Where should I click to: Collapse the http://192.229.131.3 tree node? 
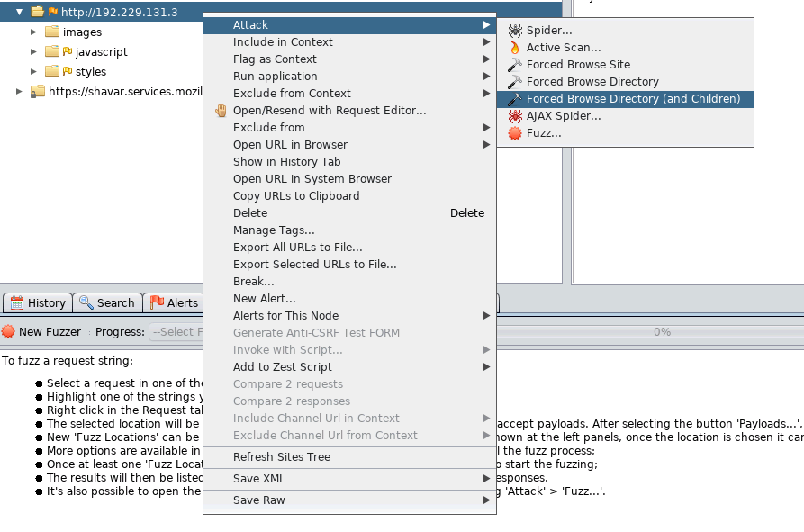point(20,13)
